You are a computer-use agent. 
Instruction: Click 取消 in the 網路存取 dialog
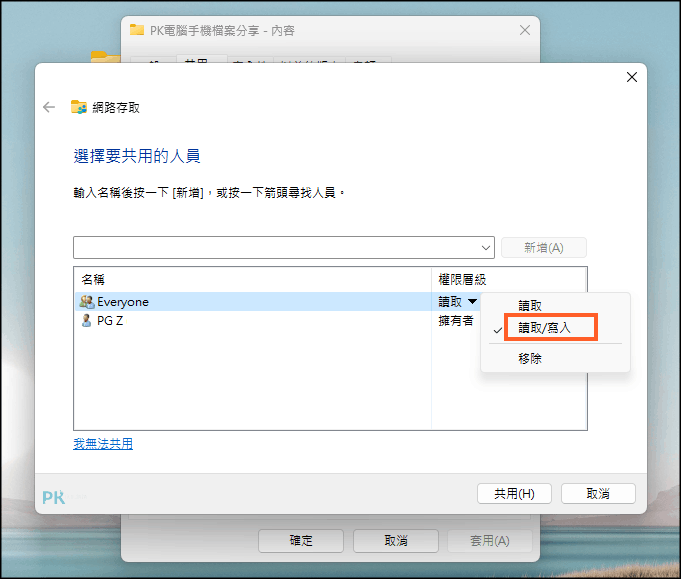[x=598, y=493]
